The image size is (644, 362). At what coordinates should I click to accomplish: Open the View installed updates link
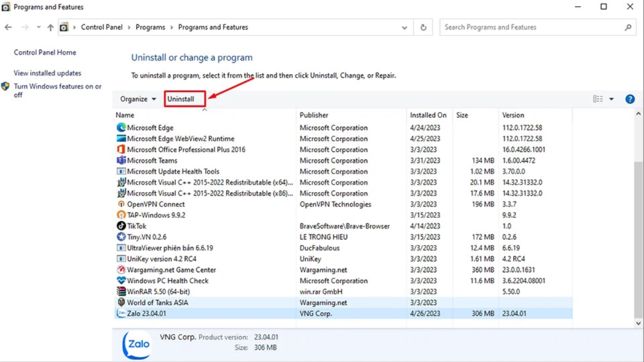click(x=48, y=73)
